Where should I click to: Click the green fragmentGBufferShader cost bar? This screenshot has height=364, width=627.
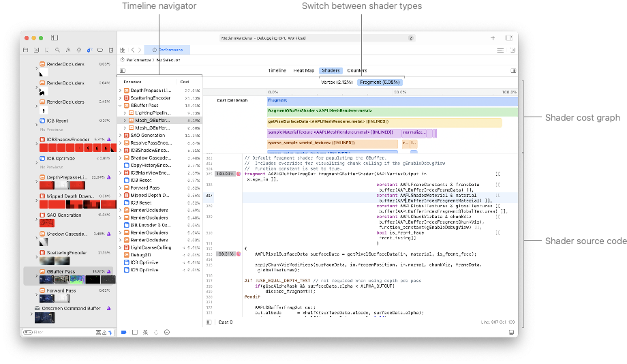pos(392,110)
